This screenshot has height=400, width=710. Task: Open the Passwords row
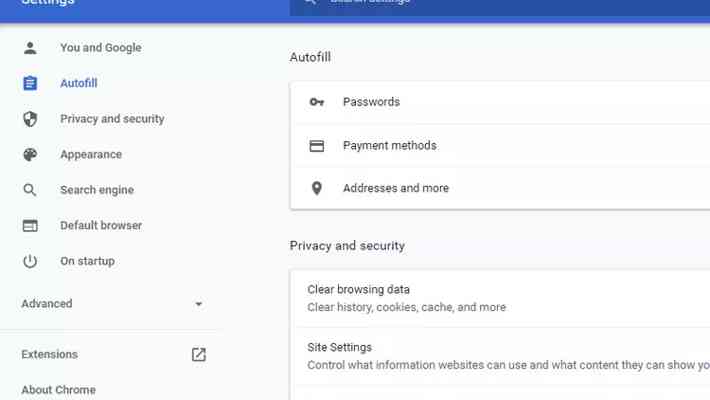(500, 102)
